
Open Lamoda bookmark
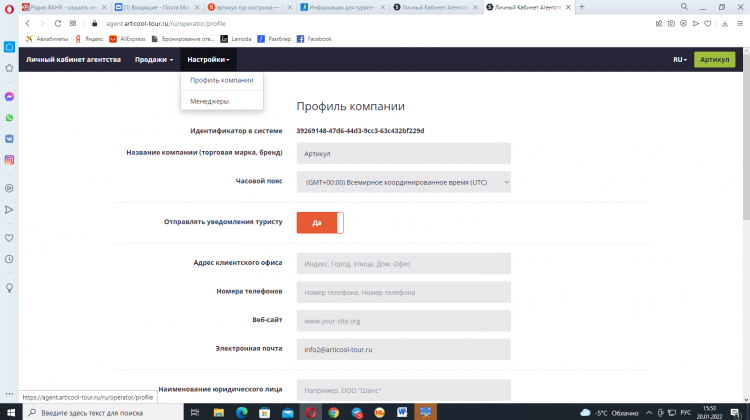236,39
